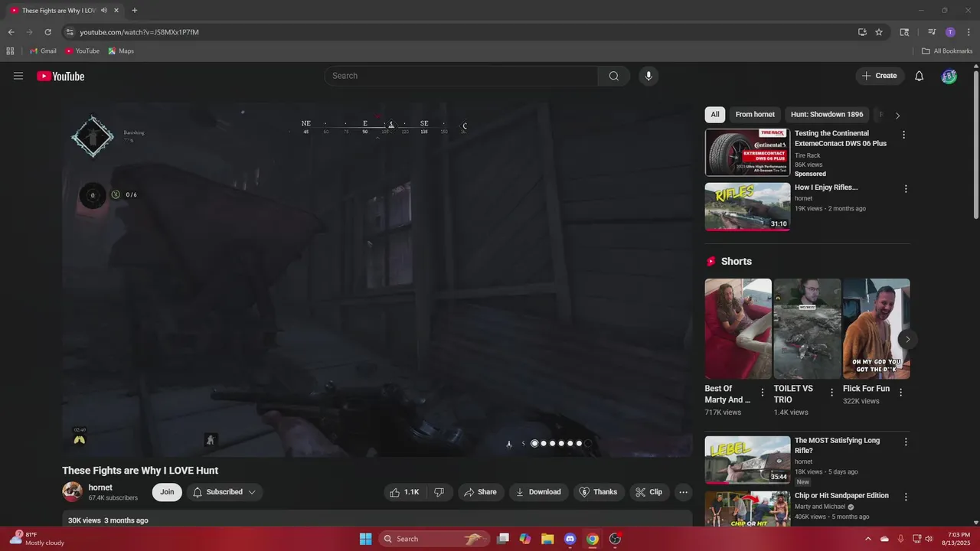Reload the page

(47, 32)
